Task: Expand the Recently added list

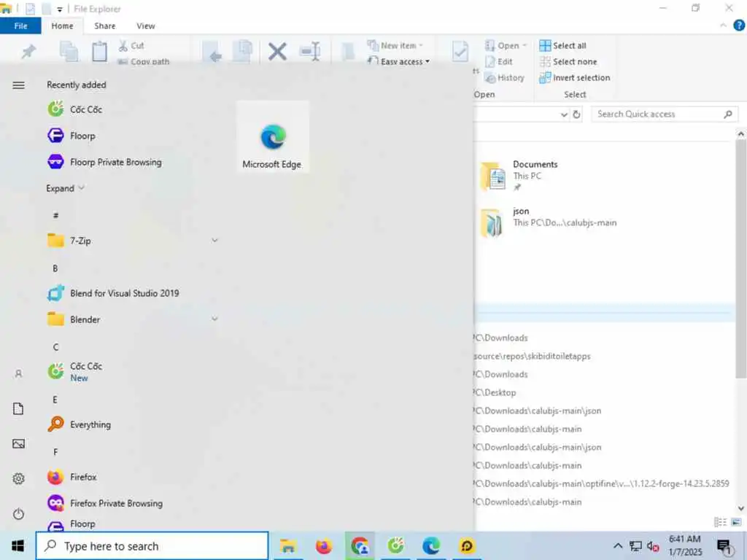Action: point(65,188)
